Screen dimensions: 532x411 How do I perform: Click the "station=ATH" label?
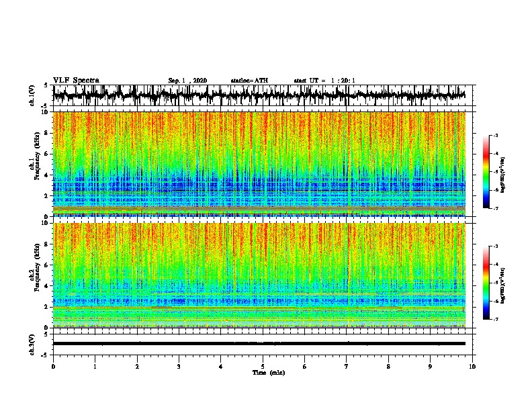[x=249, y=81]
